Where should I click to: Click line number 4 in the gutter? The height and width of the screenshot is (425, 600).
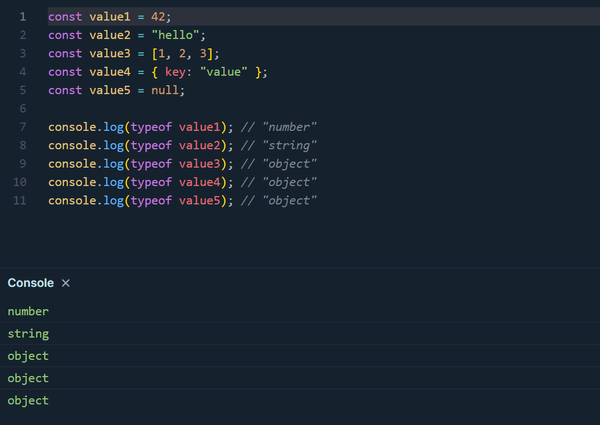(23, 72)
